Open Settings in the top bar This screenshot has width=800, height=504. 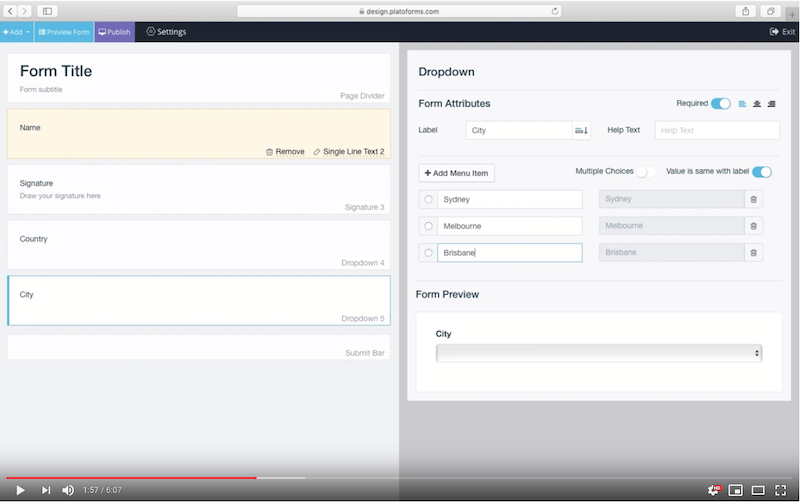click(x=166, y=32)
